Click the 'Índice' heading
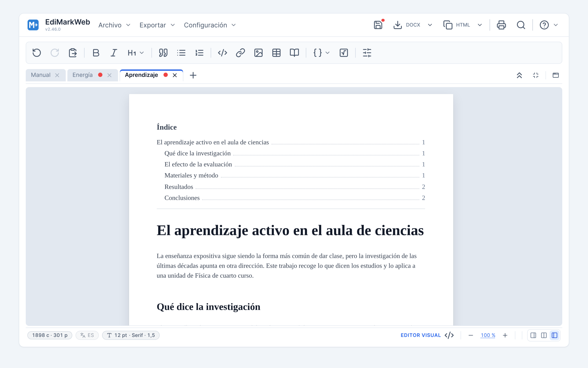 (167, 127)
